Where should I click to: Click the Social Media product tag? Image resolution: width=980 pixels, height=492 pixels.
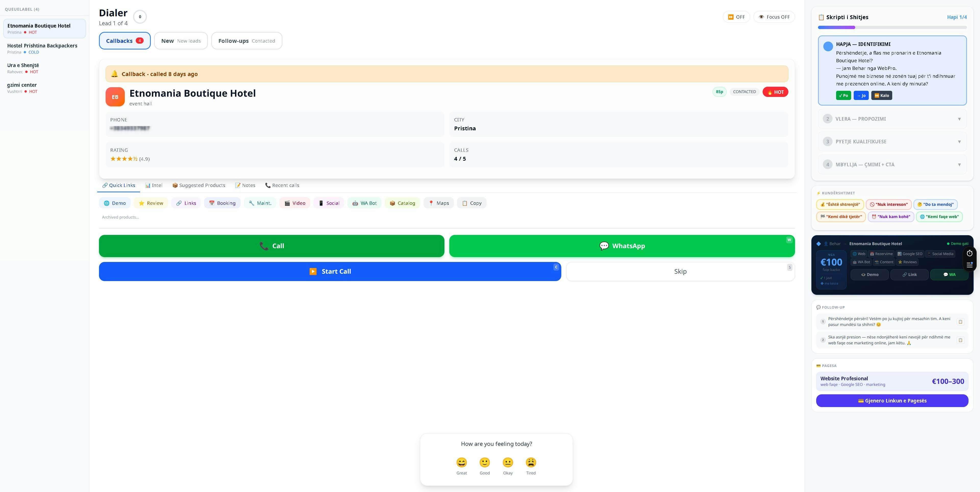(x=940, y=254)
